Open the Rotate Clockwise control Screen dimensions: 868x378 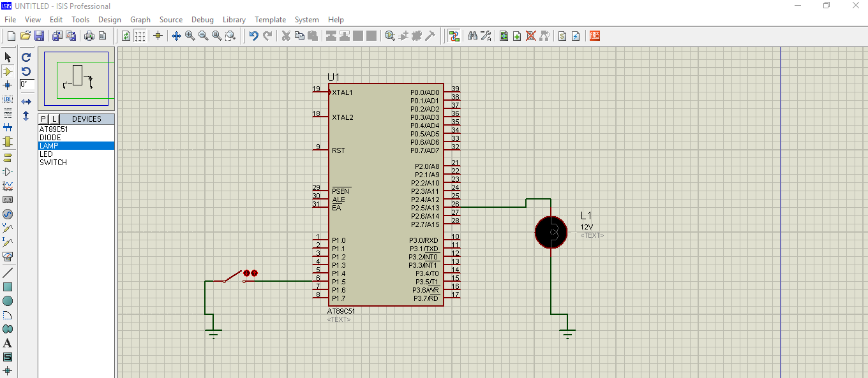tap(26, 57)
